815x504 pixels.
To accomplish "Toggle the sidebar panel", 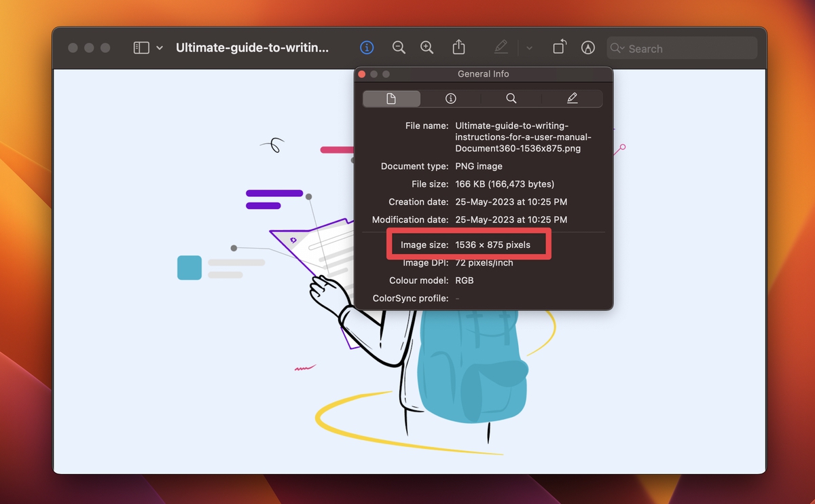I will tap(141, 47).
